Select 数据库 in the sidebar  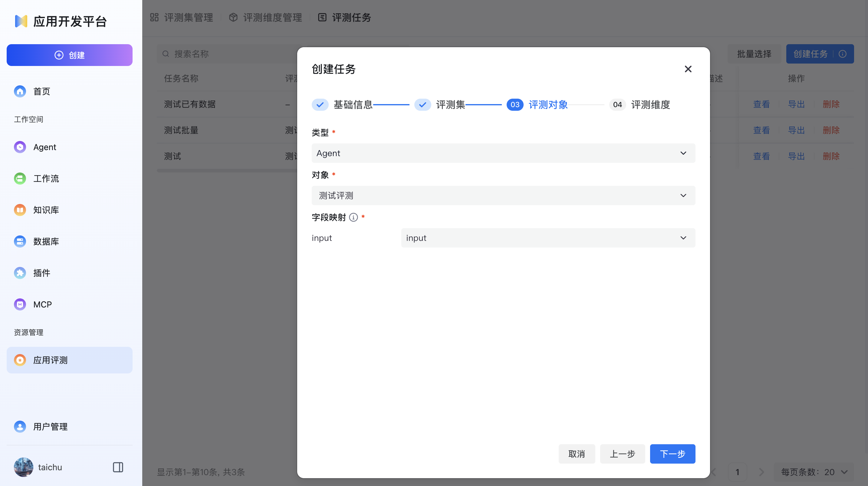(46, 241)
